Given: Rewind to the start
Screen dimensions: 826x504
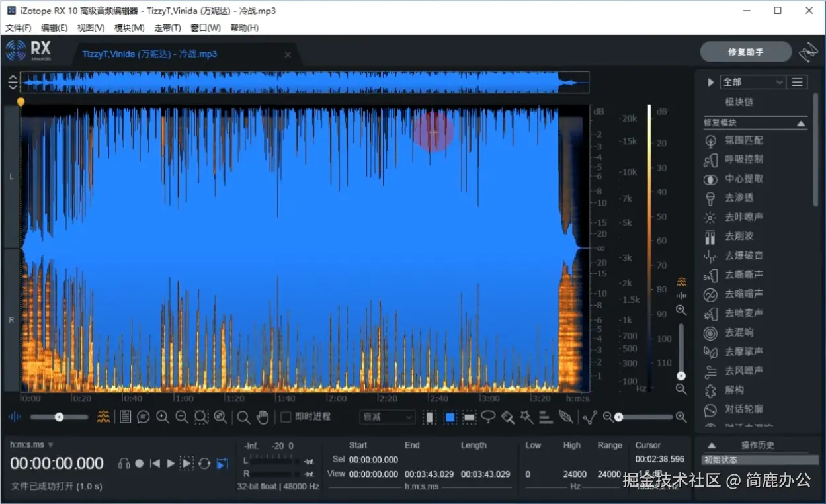Looking at the screenshot, I should point(155,464).
